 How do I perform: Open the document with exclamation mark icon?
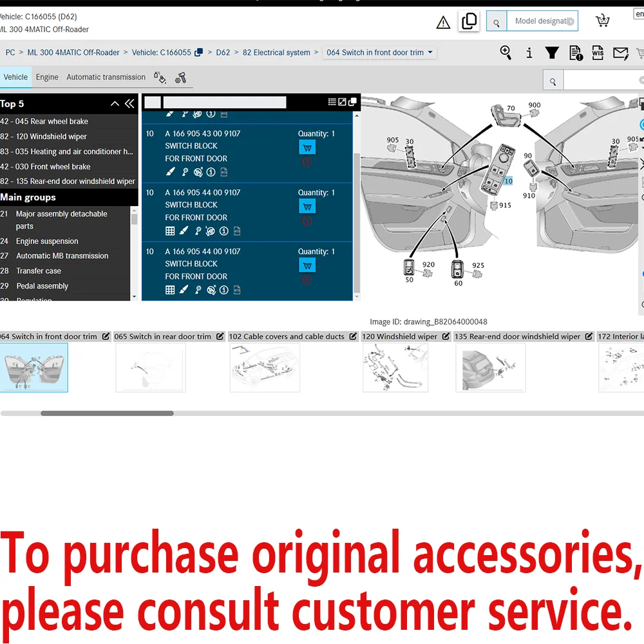[576, 53]
